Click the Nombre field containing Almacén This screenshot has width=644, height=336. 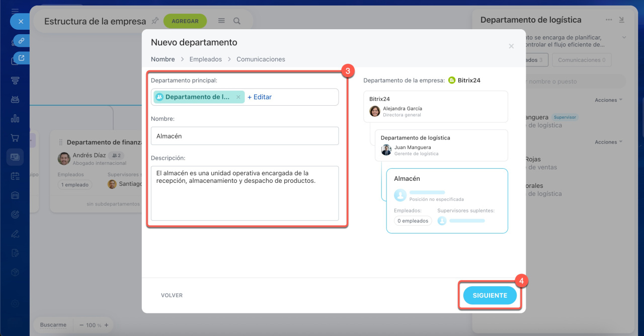pos(245,136)
